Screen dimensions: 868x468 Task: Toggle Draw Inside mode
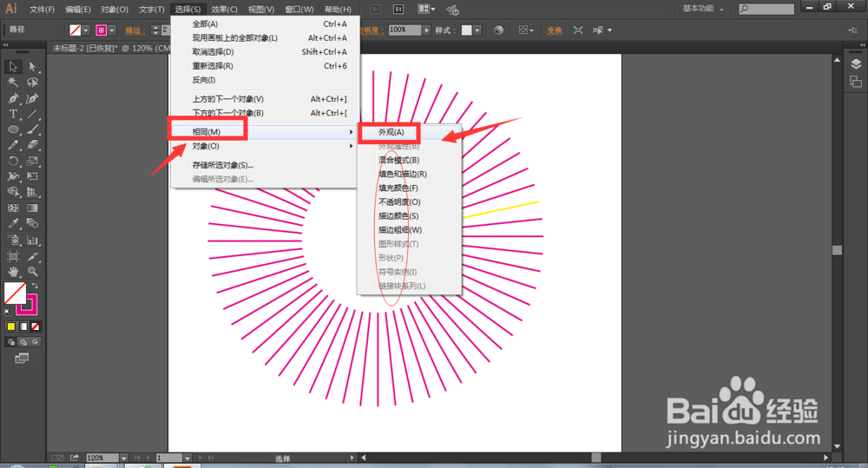click(35, 342)
